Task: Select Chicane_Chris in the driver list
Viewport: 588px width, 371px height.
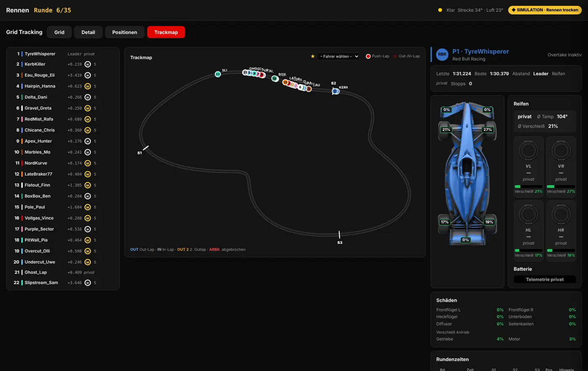Action: point(63,130)
